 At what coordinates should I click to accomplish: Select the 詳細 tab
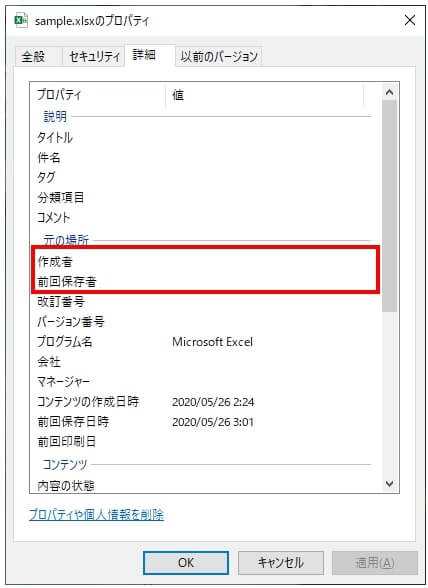pyautogui.click(x=144, y=55)
